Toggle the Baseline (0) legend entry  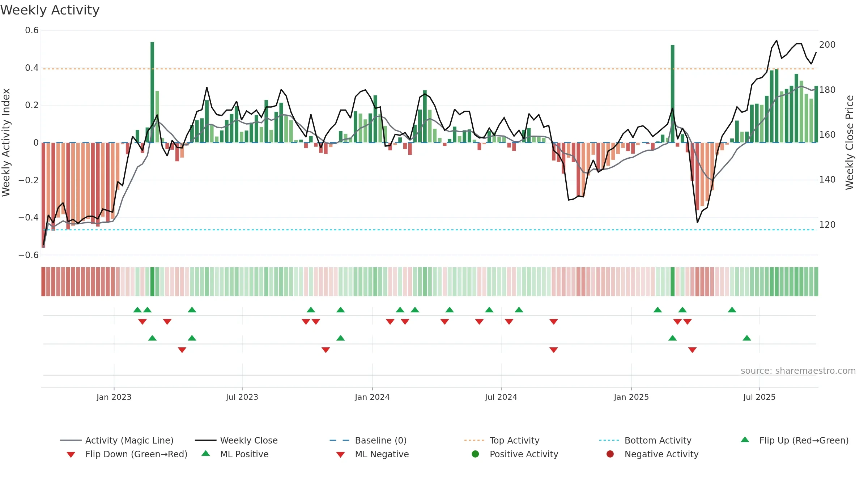point(368,440)
